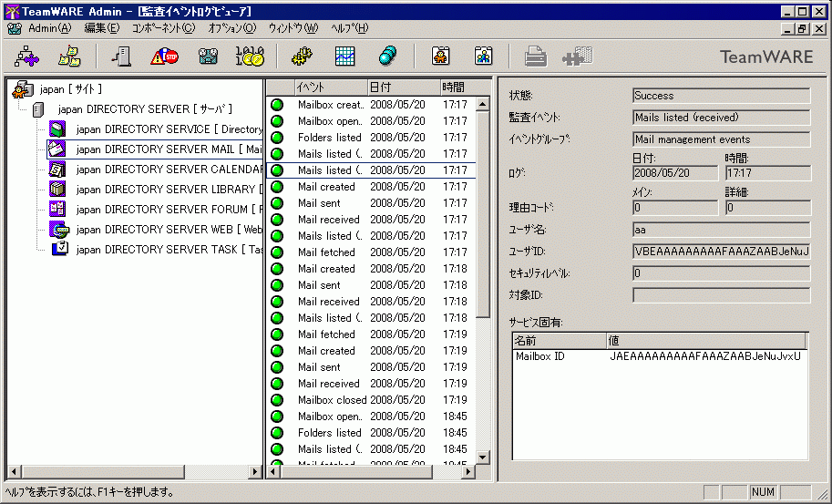Sort by 日付 column header
832x504 pixels.
(x=404, y=87)
